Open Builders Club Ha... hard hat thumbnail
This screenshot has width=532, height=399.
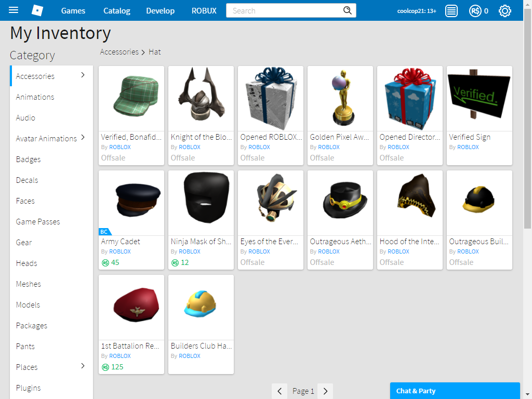201,308
